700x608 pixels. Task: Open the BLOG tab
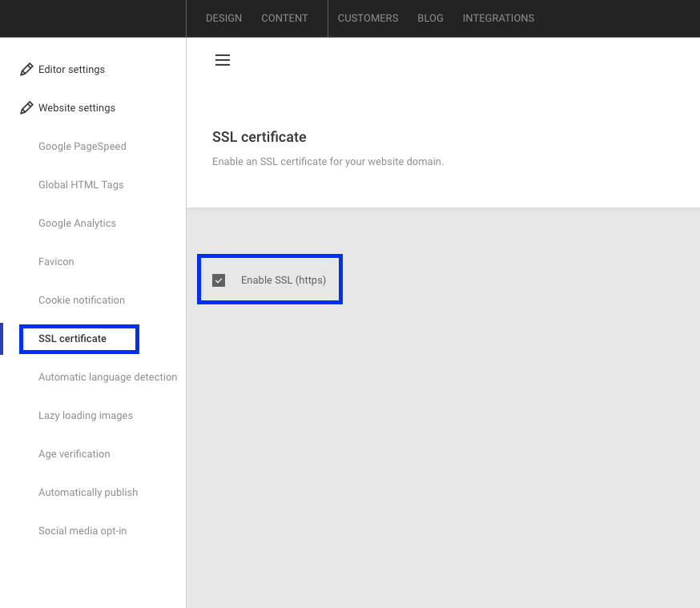(430, 18)
